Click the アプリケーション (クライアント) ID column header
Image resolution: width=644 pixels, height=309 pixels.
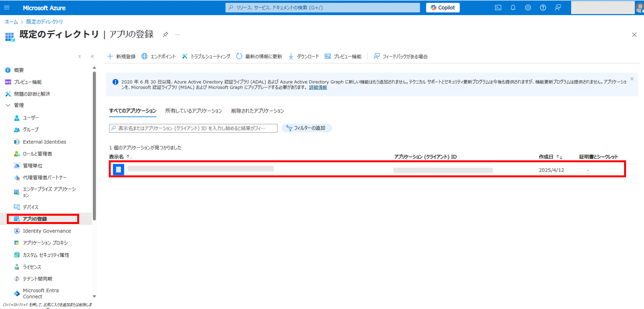[425, 157]
